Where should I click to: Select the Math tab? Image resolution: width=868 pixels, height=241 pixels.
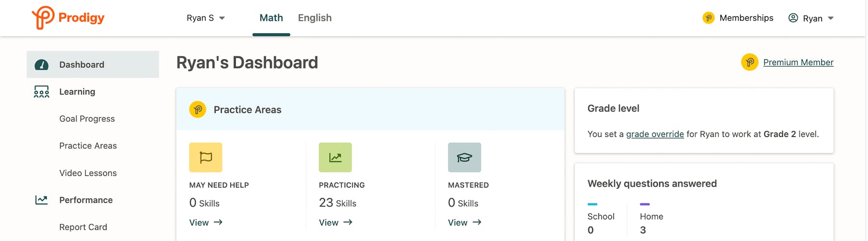tap(271, 18)
